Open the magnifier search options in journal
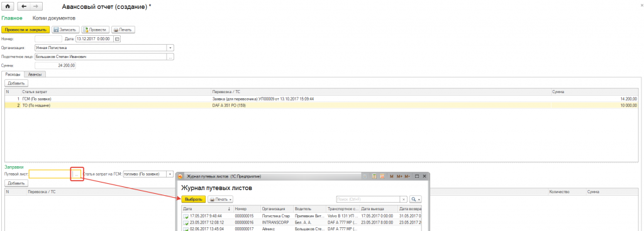Screen dimensions: 644x231 (x=416, y=200)
